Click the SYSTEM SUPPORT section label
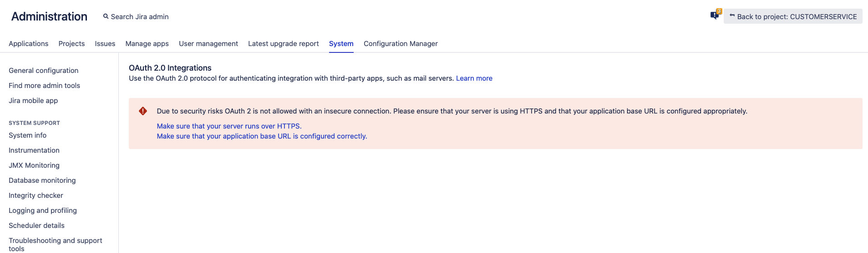 [34, 123]
